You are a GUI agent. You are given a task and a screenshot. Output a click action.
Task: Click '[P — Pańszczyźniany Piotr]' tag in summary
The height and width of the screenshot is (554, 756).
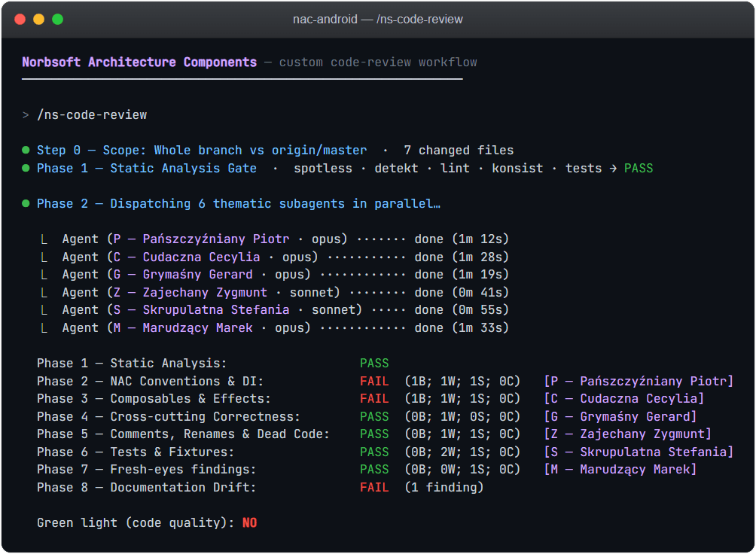(639, 382)
